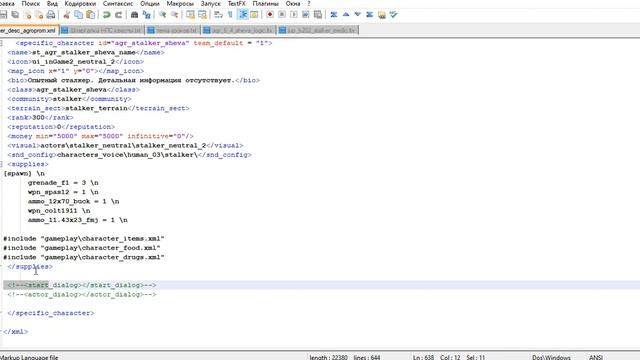
Task: Click the wpn_spas12 = 1 line
Action: coord(63,192)
